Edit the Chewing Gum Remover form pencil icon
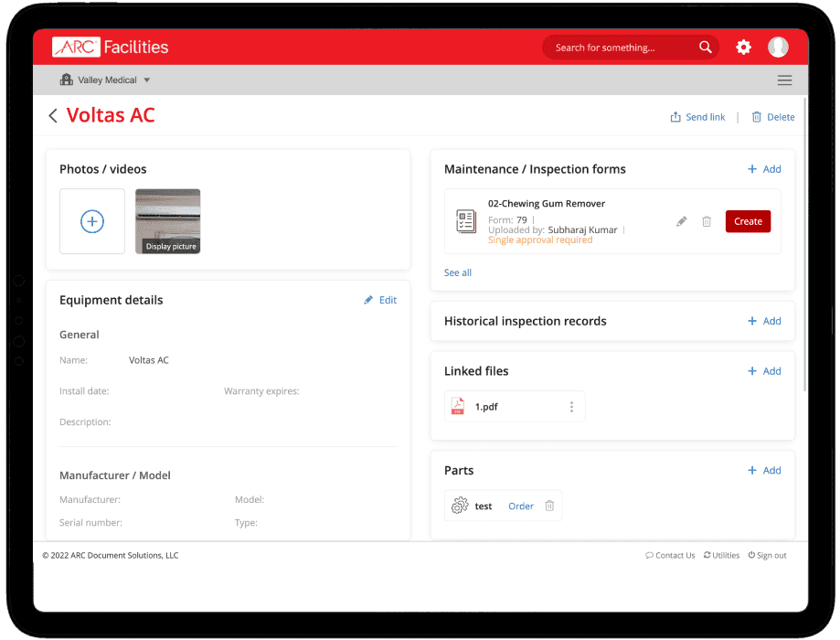 click(681, 221)
